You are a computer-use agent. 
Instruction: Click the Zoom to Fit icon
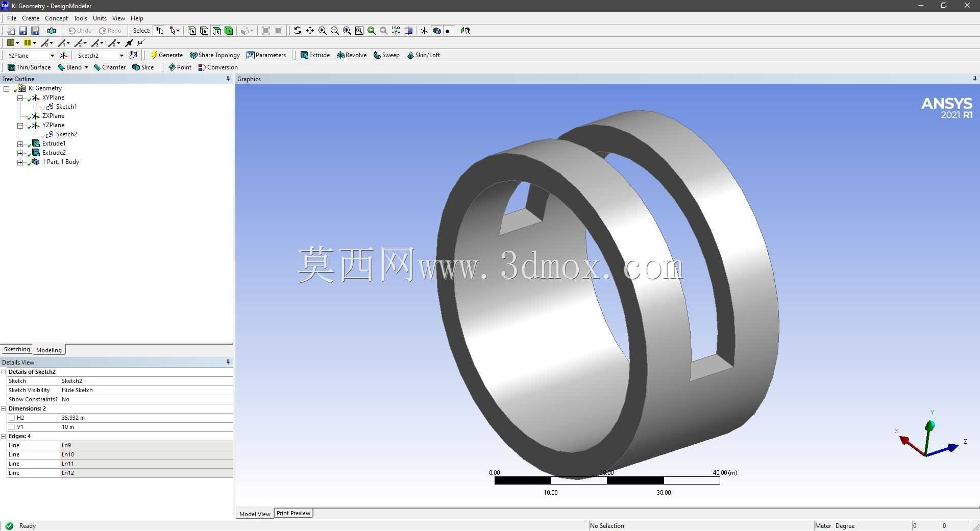(347, 31)
